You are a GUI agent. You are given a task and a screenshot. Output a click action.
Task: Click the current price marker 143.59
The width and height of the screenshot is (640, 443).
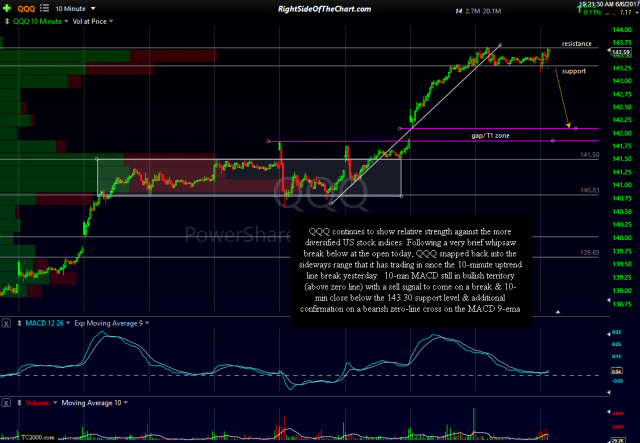pyautogui.click(x=620, y=52)
